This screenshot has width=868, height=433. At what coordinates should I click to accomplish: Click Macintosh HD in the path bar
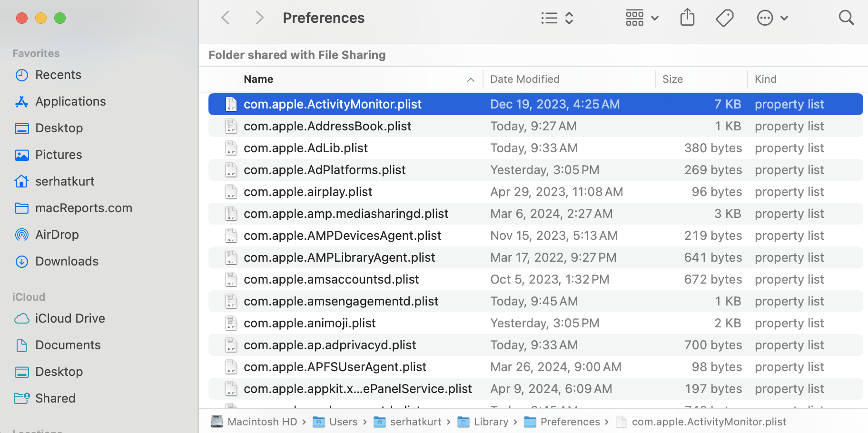point(254,422)
